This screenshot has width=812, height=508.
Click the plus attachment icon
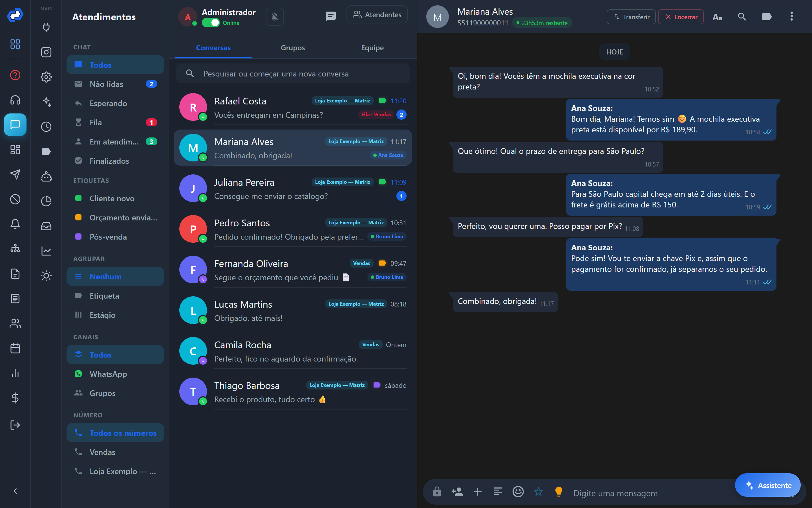477,492
